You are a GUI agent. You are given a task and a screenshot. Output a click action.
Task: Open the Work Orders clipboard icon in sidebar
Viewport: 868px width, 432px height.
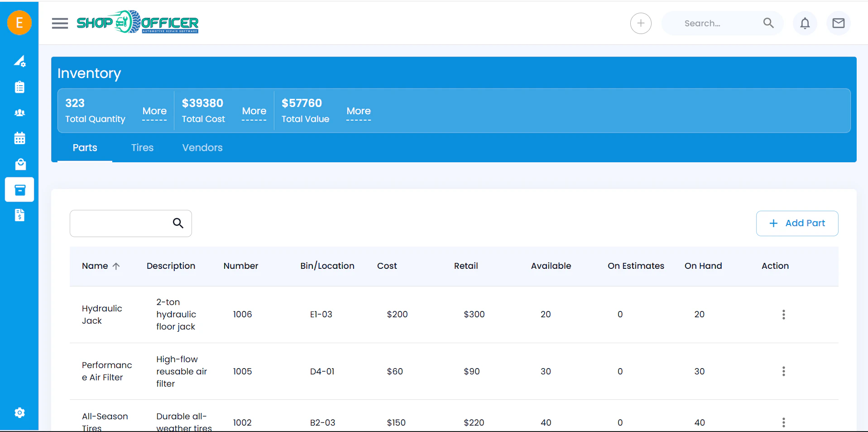[x=20, y=87]
